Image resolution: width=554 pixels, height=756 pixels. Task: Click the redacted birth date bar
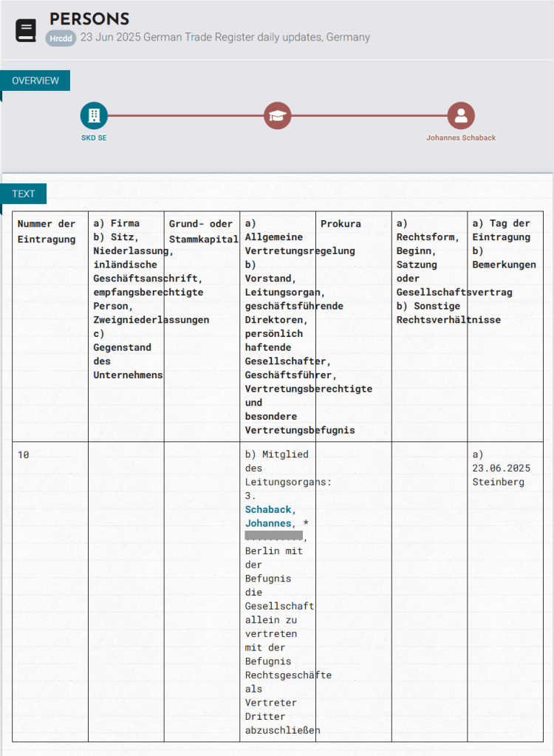tap(273, 536)
